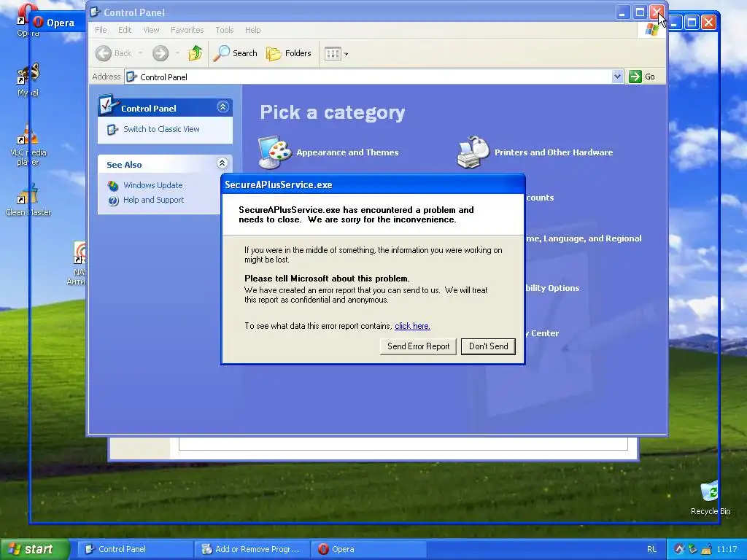Switch to Add or Remove Programs taskbar button
747x560 pixels.
click(x=252, y=549)
